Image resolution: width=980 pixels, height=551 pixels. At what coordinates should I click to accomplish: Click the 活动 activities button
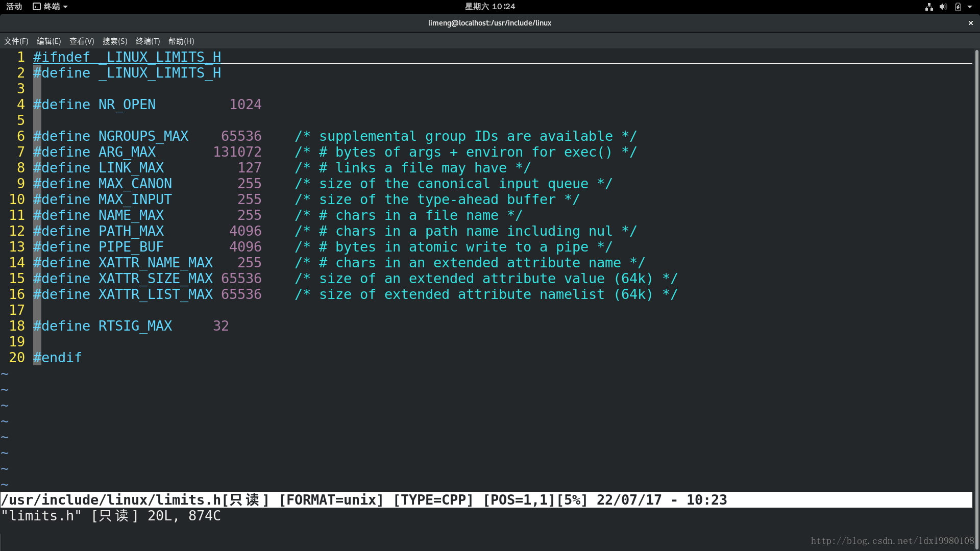pyautogui.click(x=14, y=7)
